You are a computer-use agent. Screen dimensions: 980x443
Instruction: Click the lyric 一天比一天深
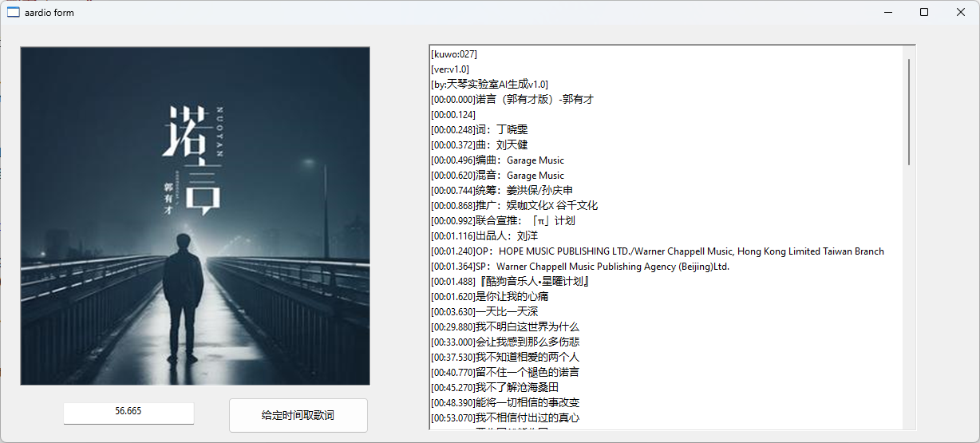484,312
